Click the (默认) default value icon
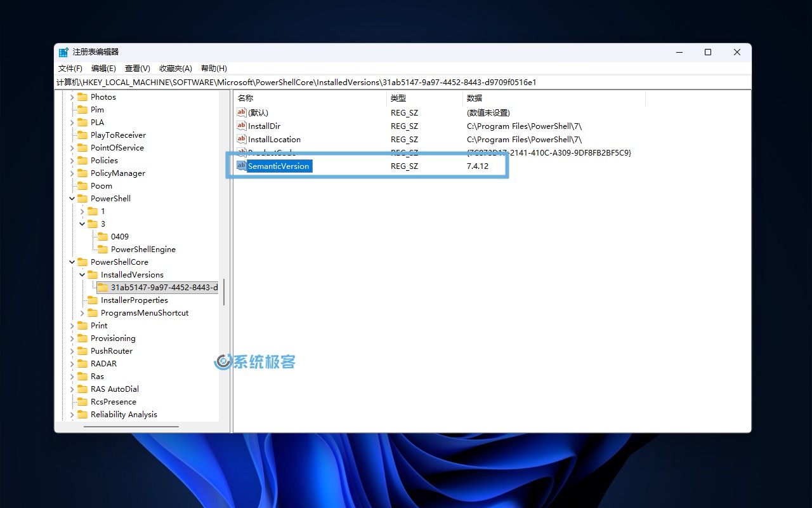The image size is (812, 508). (241, 112)
